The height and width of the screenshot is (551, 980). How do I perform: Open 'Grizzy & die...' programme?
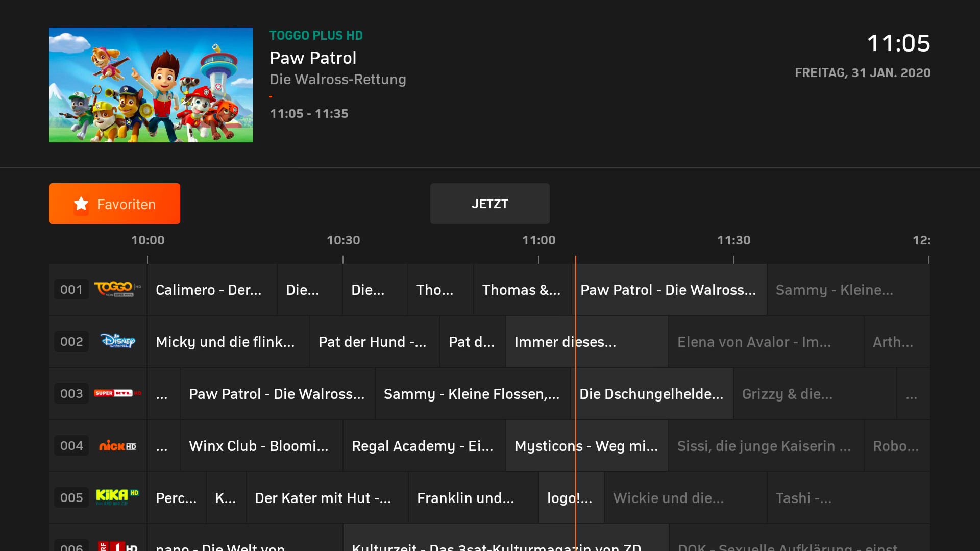point(815,394)
